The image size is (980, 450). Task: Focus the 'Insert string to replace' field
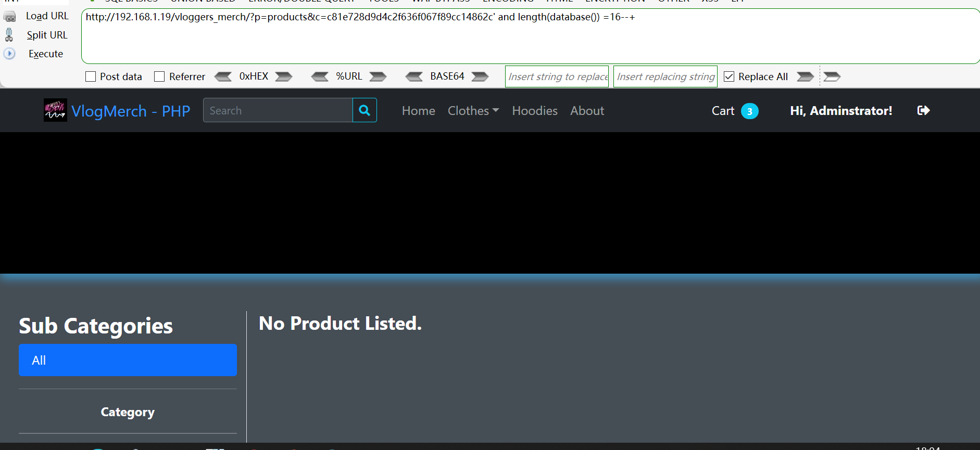(x=557, y=76)
